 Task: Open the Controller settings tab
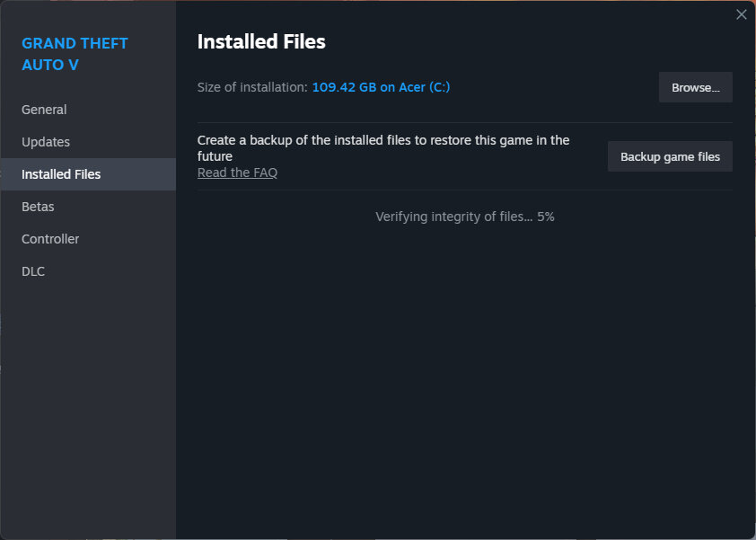(50, 239)
